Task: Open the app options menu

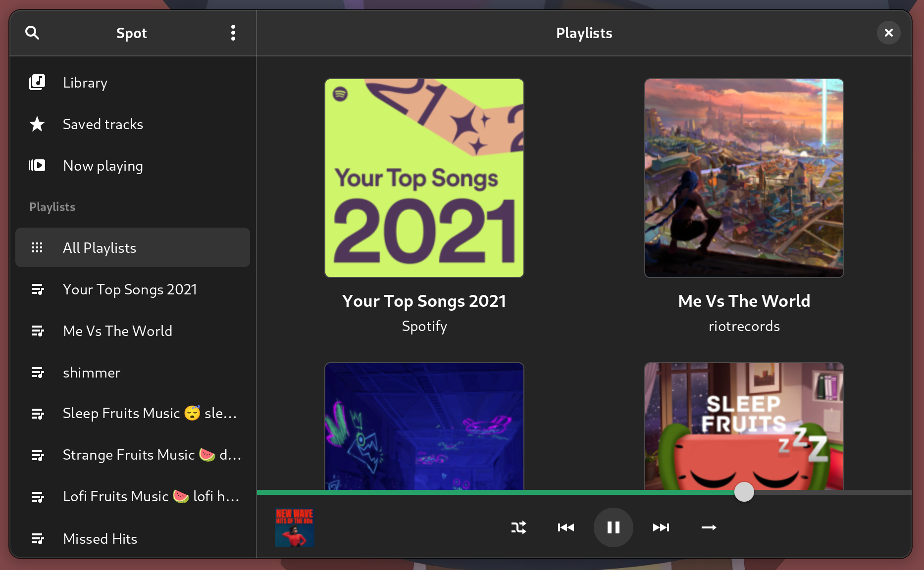Action: [x=233, y=33]
